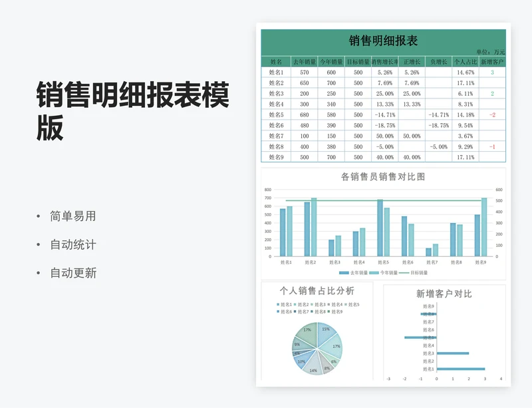Select the 姓名3 bar in 新增客户对比 chart
Image resolution: width=532 pixels, height=408 pixels.
pos(453,353)
